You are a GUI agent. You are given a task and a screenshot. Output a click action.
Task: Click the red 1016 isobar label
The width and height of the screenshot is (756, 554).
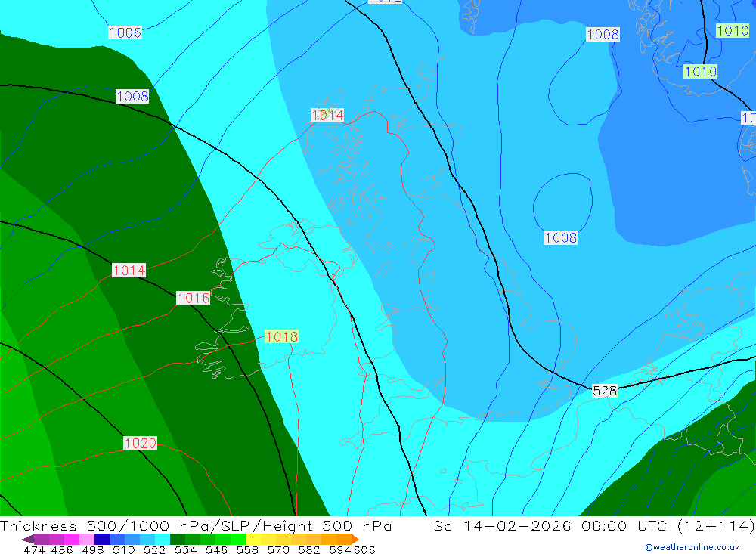click(x=194, y=298)
